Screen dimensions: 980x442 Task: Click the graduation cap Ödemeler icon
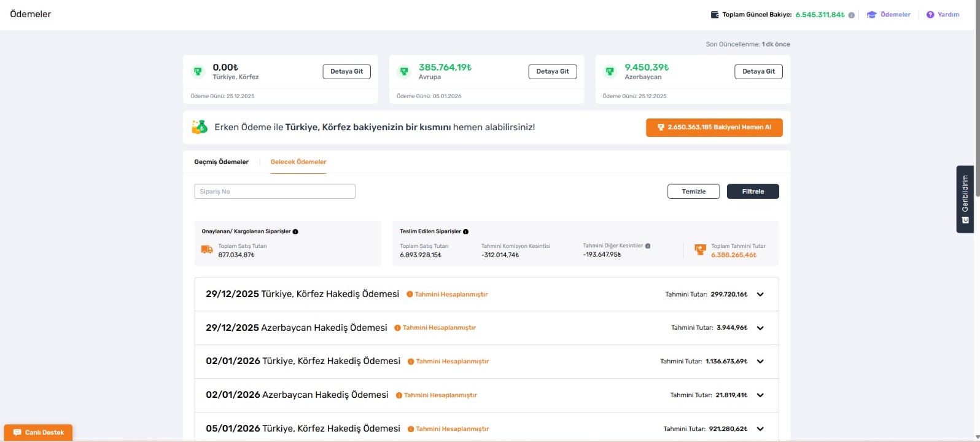(x=871, y=15)
